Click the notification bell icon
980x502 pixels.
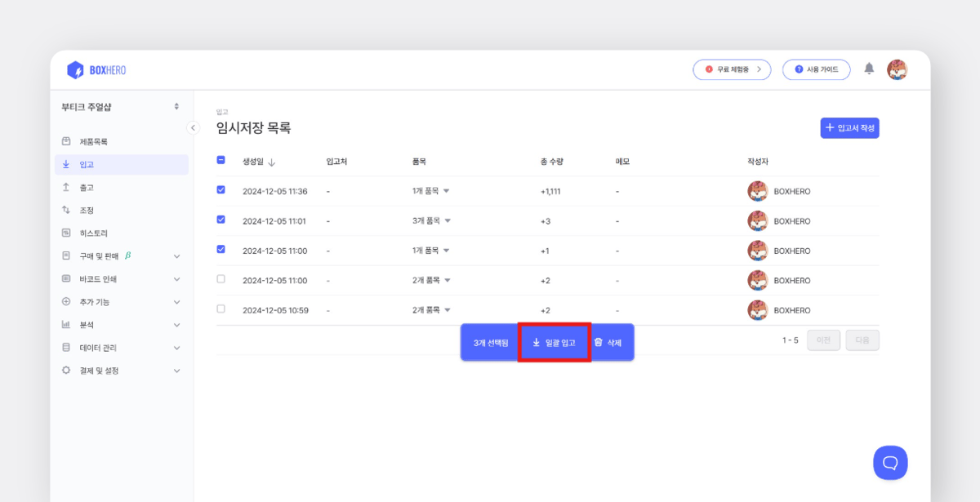point(868,69)
